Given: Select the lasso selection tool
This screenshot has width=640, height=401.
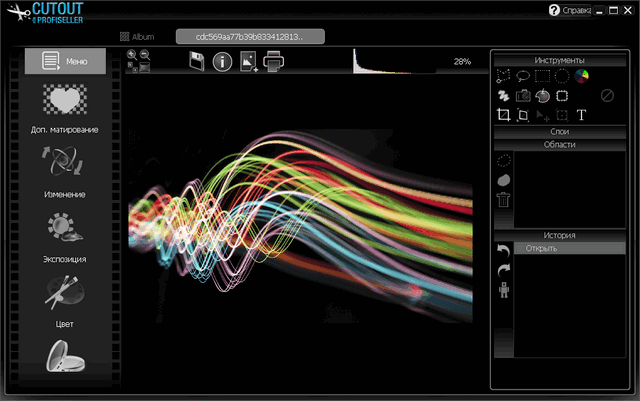Looking at the screenshot, I should [523, 75].
